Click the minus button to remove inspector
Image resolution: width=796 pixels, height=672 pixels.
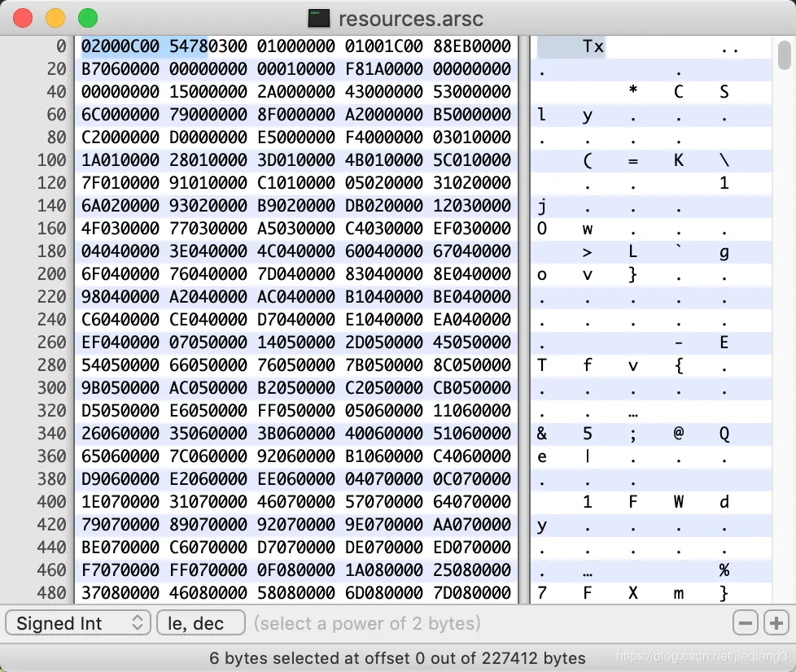click(746, 622)
